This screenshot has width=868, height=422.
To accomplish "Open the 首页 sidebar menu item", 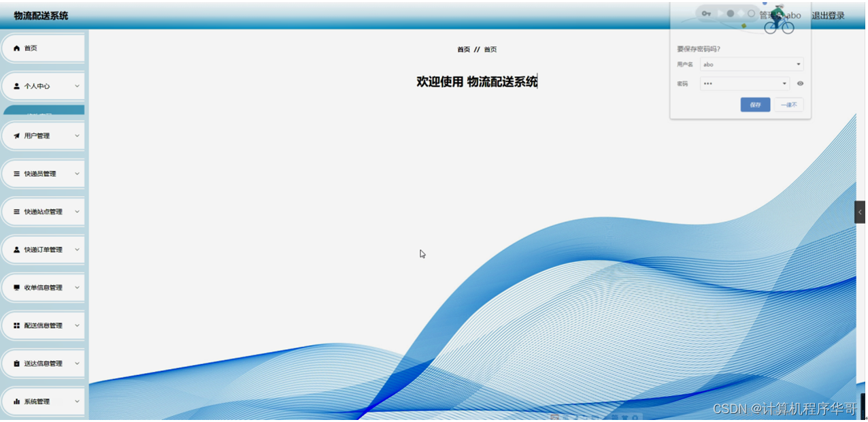I will 42,48.
